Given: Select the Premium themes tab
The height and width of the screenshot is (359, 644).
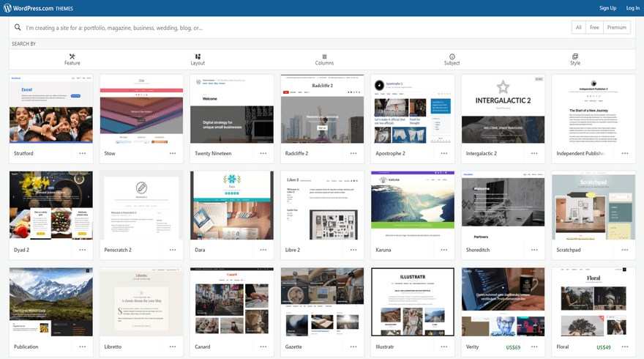Looking at the screenshot, I should point(617,28).
